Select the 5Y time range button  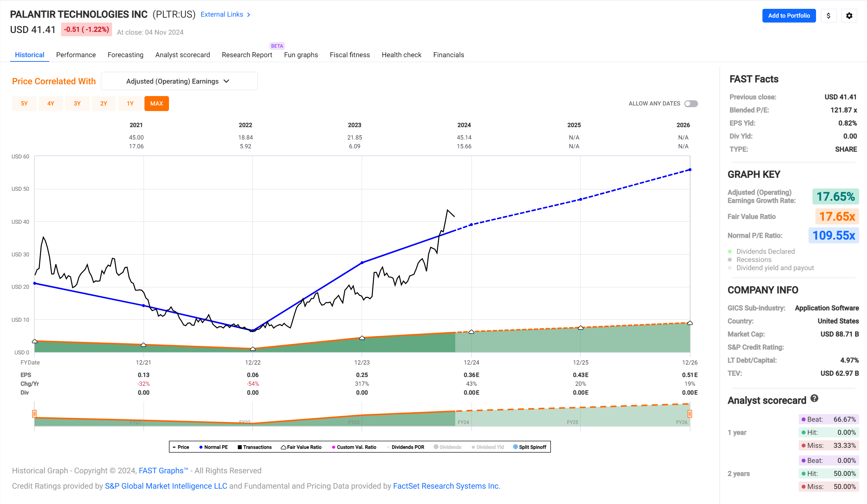pyautogui.click(x=24, y=104)
